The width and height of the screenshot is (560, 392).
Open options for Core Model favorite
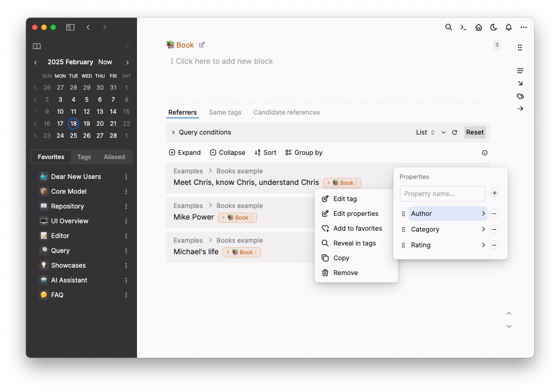(x=126, y=191)
